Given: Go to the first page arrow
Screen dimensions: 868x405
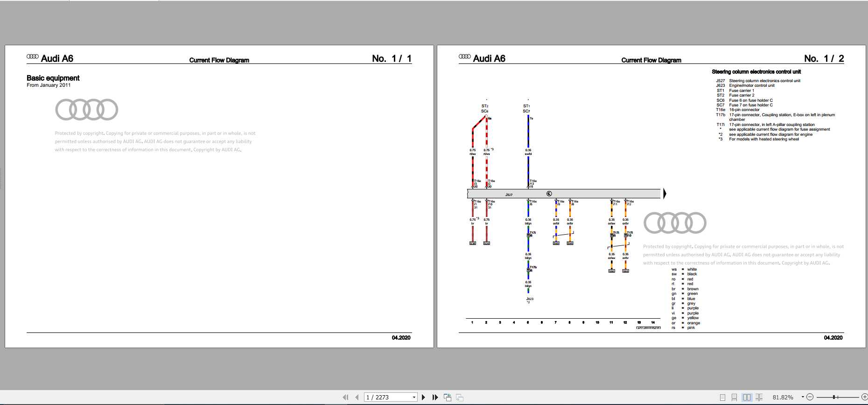Looking at the screenshot, I should click(345, 397).
